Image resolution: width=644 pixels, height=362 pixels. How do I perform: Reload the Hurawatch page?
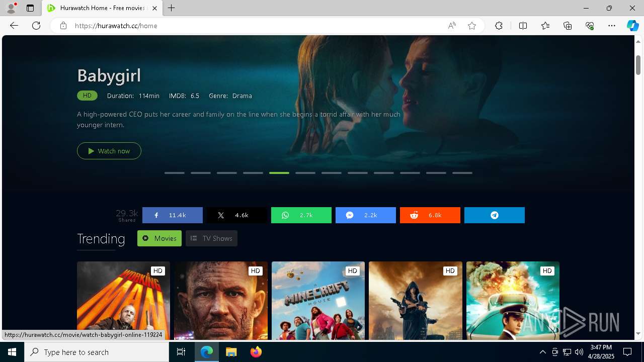coord(36,26)
